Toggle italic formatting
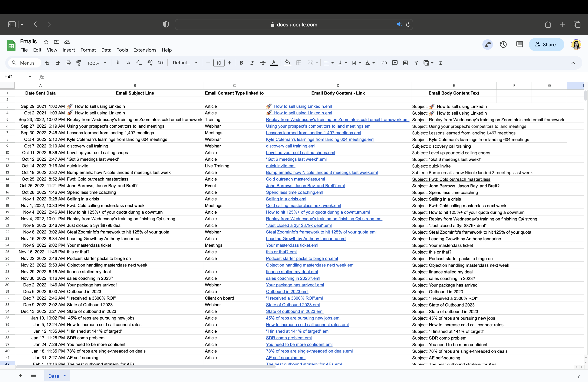Viewport: 588px width, 382px height. click(252, 63)
